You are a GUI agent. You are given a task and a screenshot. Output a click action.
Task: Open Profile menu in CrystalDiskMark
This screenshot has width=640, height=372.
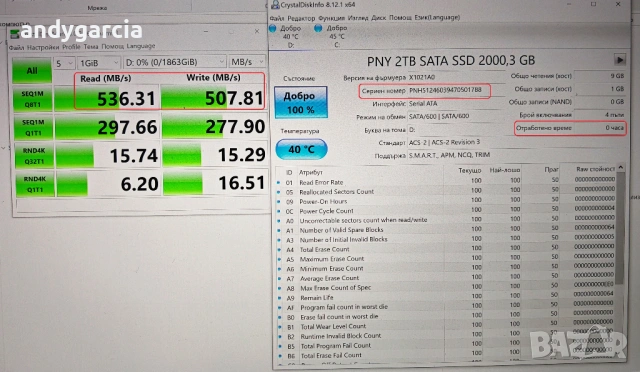(71, 47)
